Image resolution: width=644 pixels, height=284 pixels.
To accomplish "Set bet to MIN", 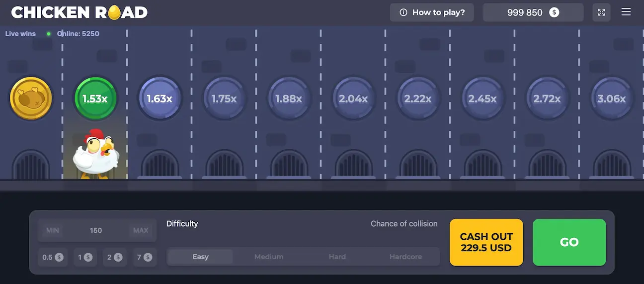I will [53, 230].
